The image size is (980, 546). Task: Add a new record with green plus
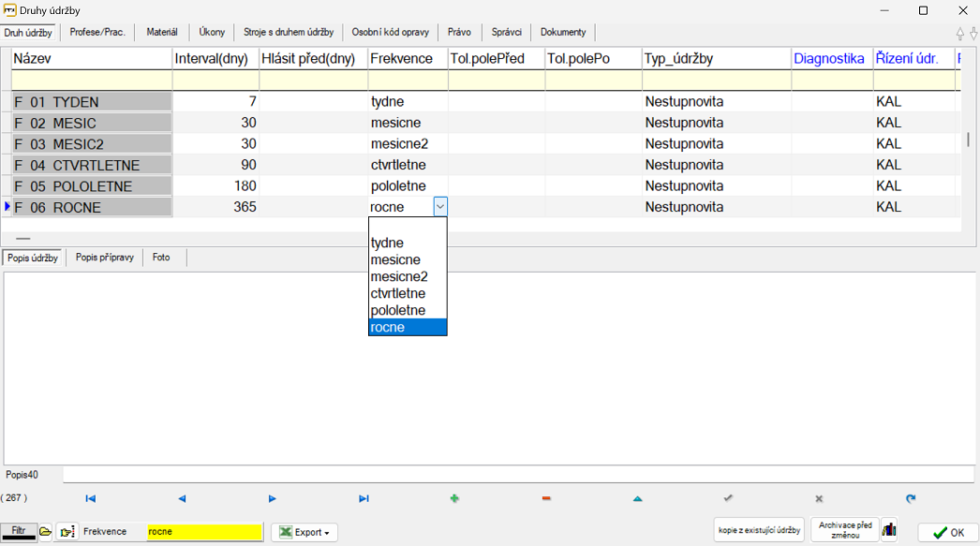[x=454, y=498]
